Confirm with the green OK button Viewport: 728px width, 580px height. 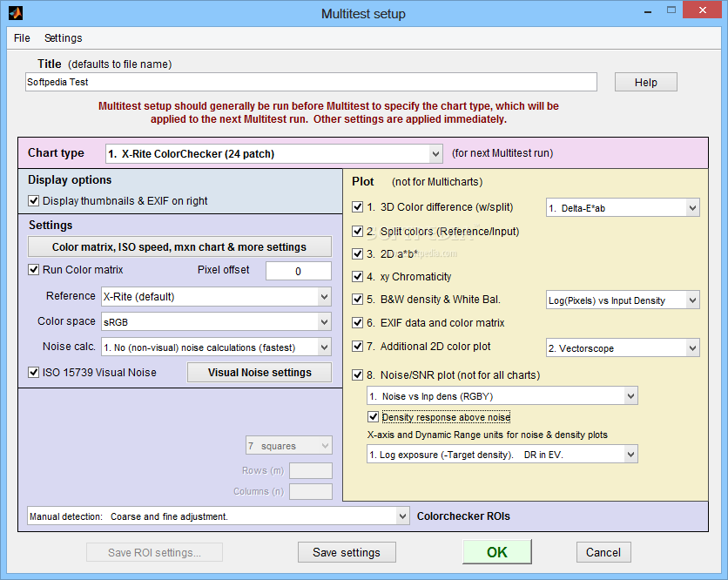click(496, 551)
